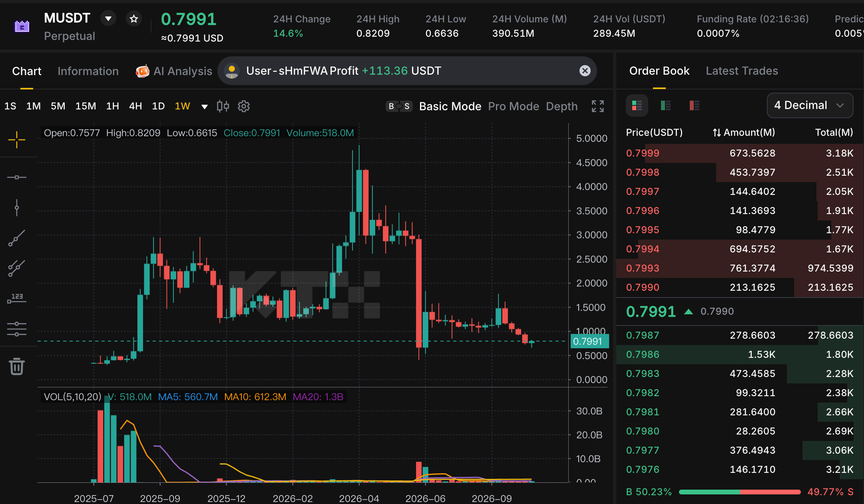The image size is (864, 504).
Task: Click the buy/sell ratio bar
Action: (x=740, y=492)
